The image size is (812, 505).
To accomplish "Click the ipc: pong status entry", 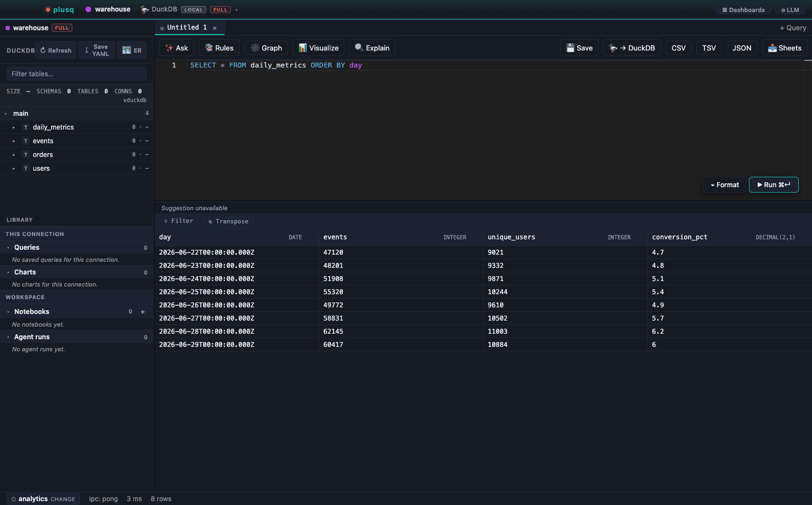I will [x=104, y=499].
